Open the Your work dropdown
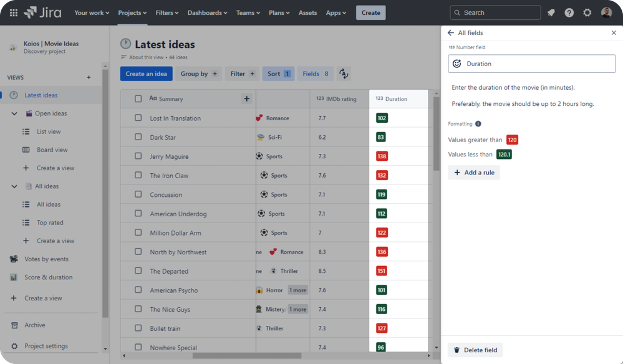Viewport: 623px width, 364px height. click(x=92, y=12)
